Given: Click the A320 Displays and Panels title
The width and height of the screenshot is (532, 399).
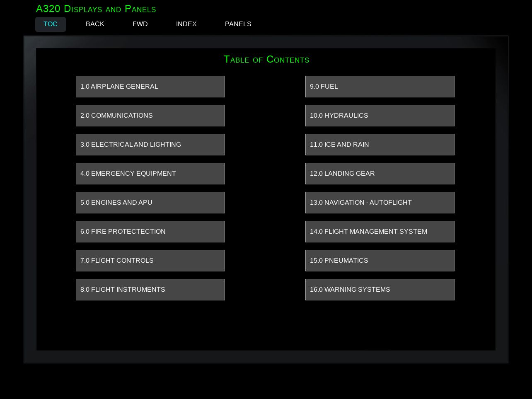Looking at the screenshot, I should point(96,9).
